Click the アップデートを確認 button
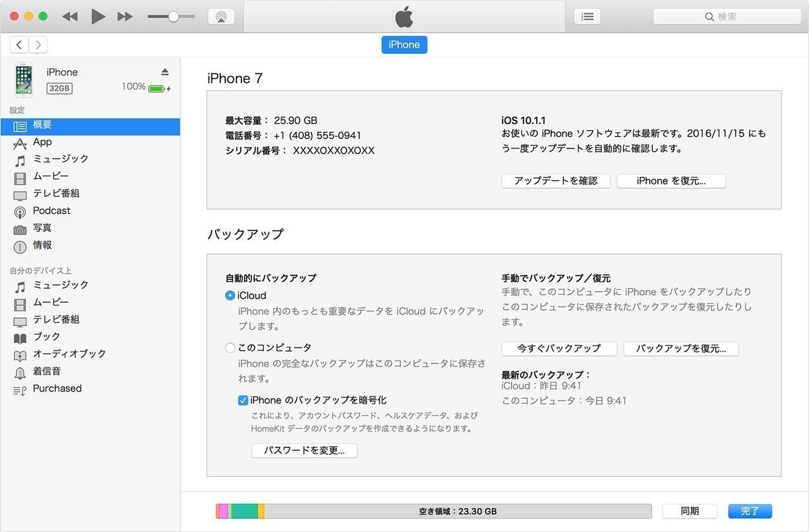Screen dimensions: 809x532 tap(556, 181)
